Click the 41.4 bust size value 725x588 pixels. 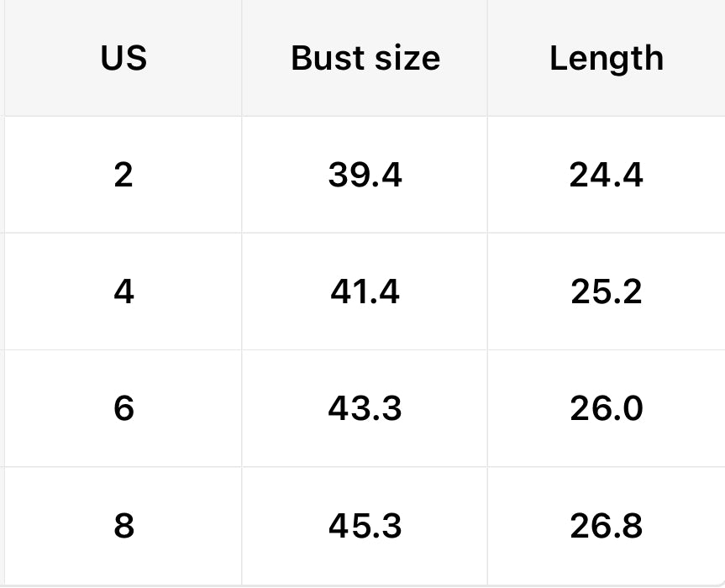pyautogui.click(x=365, y=291)
